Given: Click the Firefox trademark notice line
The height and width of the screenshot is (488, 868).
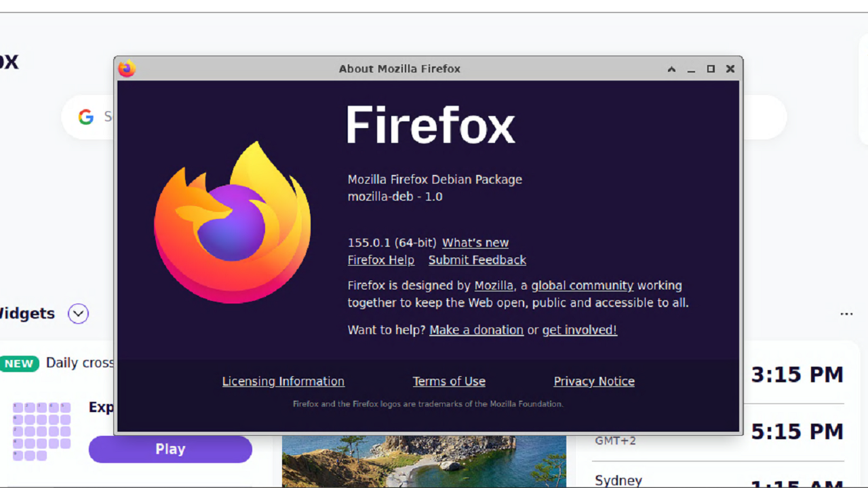Looking at the screenshot, I should pos(428,404).
